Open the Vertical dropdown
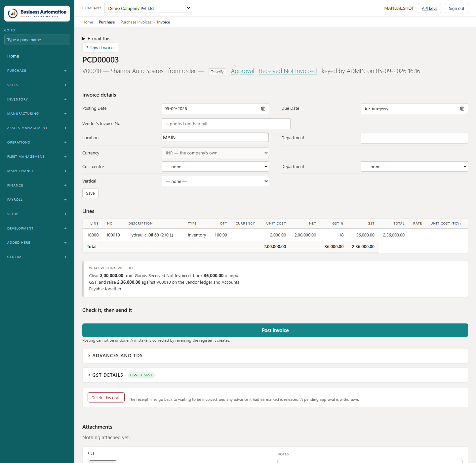The height and width of the screenshot is (463, 476). [215, 181]
